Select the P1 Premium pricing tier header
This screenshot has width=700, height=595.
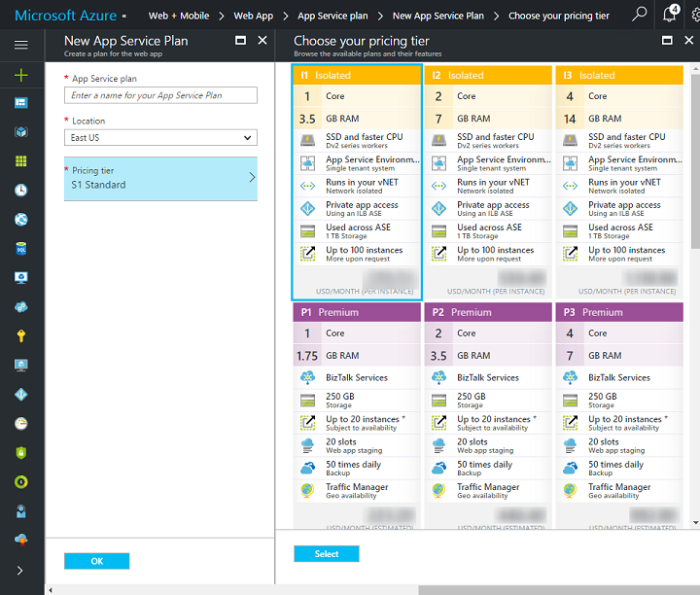[357, 312]
